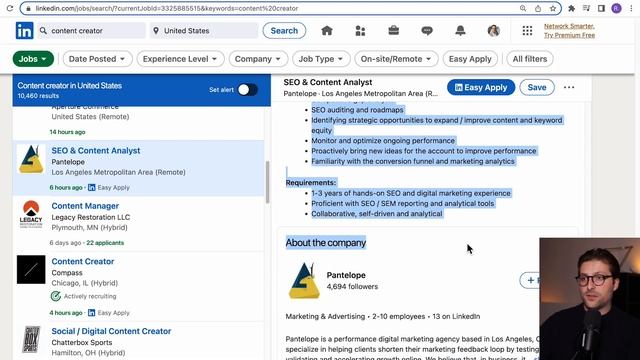
Task: Open the Chatterbox Sports logo
Action: click(31, 340)
